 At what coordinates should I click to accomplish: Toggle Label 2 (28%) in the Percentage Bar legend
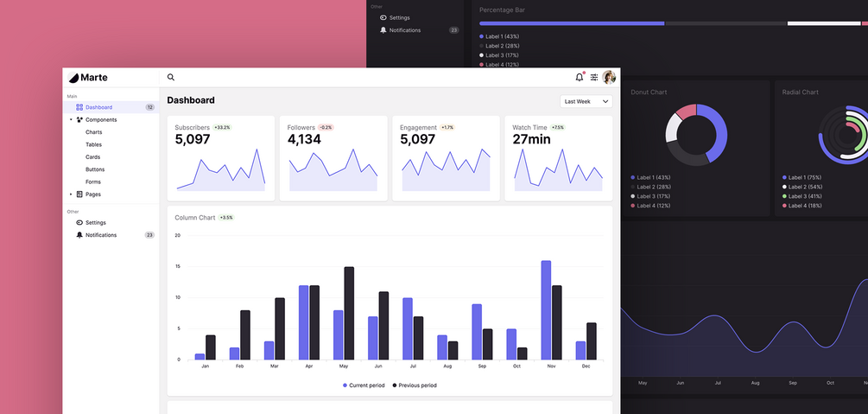(499, 46)
